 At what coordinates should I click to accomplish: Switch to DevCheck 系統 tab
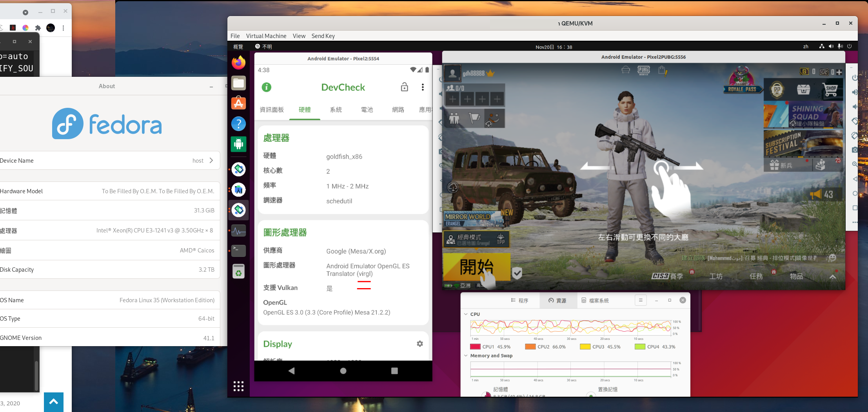pyautogui.click(x=336, y=109)
